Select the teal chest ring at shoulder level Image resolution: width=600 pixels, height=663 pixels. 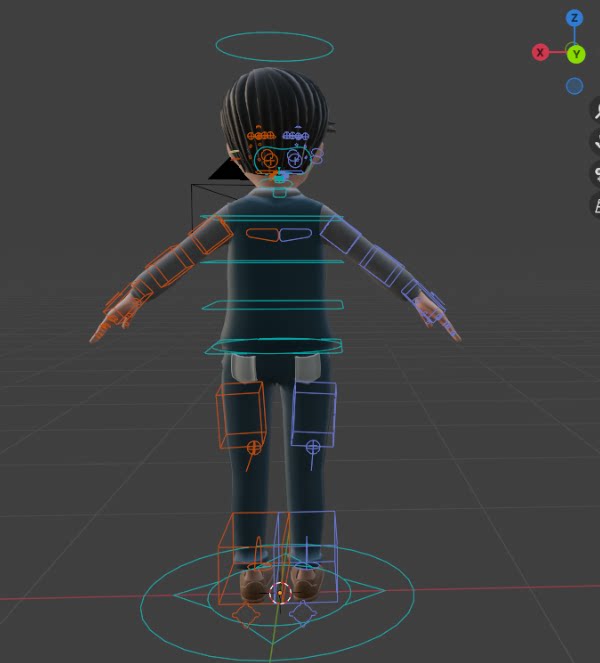[x=272, y=217]
